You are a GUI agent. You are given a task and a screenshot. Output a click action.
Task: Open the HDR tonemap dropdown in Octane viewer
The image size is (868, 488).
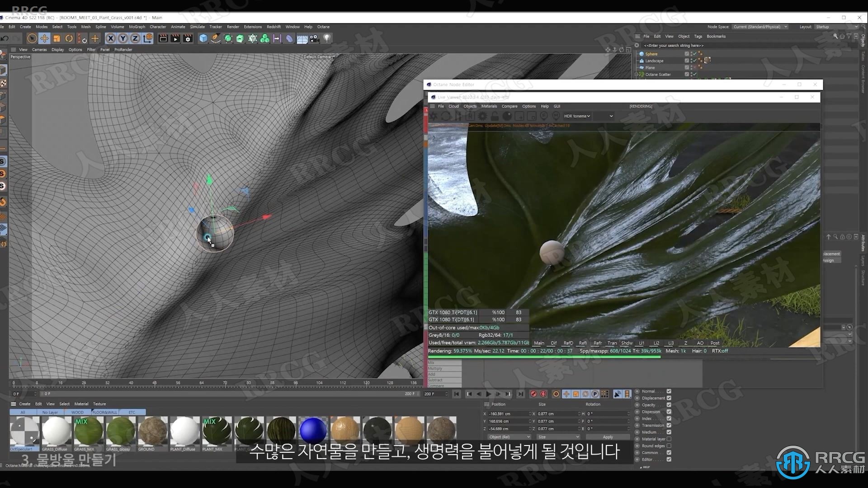point(578,116)
